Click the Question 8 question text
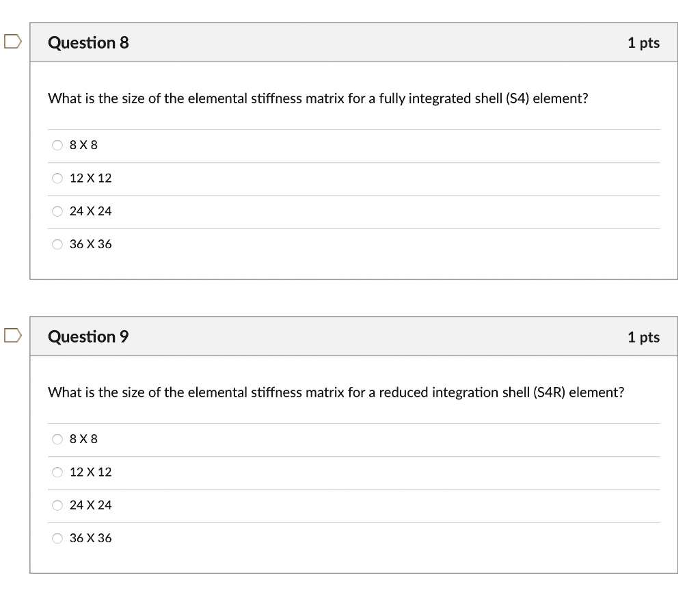Image resolution: width=700 pixels, height=601 pixels. [x=317, y=98]
